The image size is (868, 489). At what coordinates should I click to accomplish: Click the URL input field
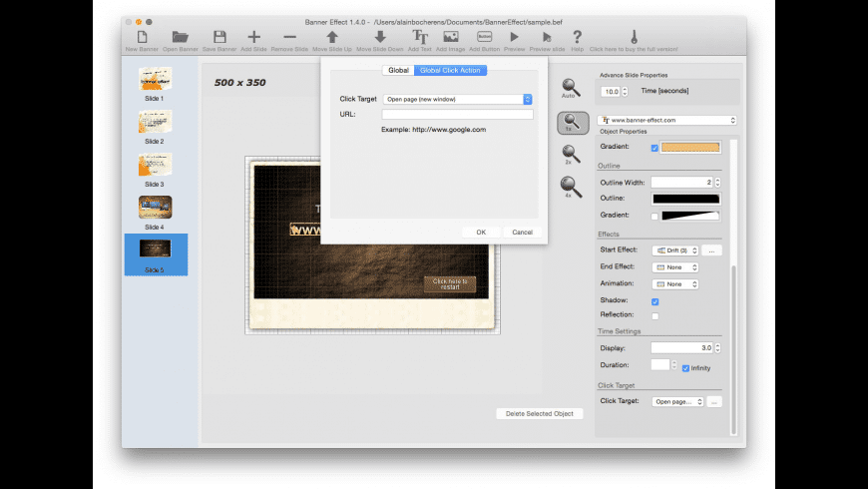tap(457, 114)
